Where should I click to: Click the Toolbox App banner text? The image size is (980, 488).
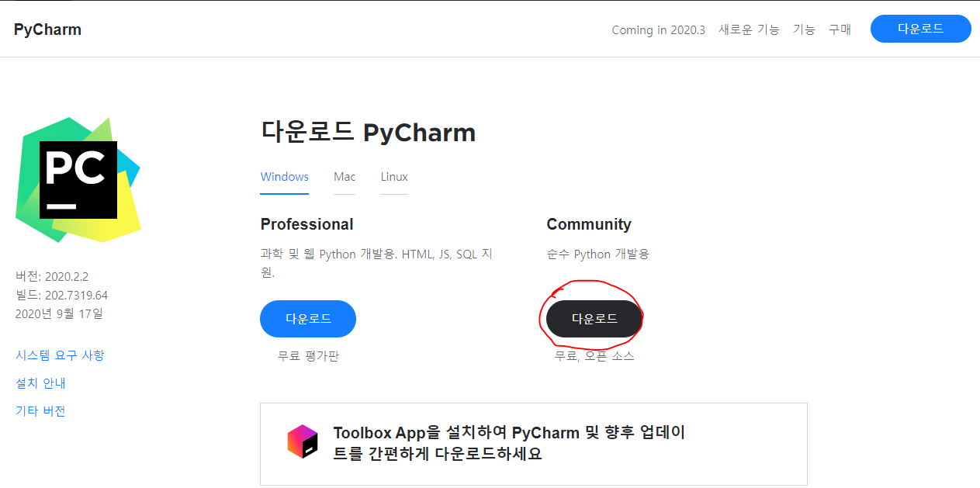509,443
